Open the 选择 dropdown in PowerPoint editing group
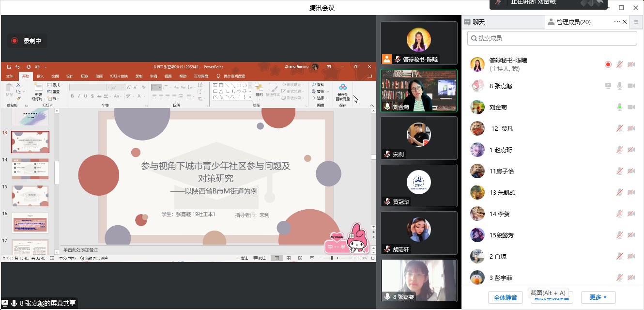The width and height of the screenshot is (644, 310). pos(320,98)
